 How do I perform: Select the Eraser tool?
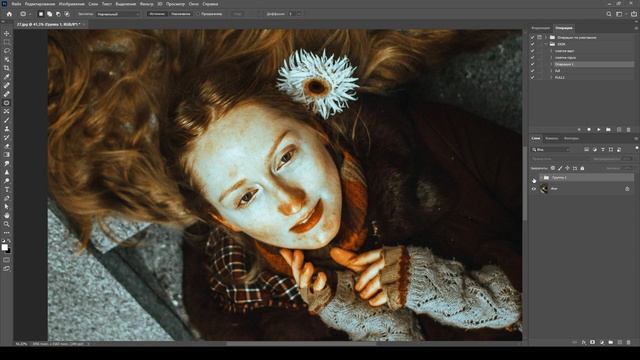click(x=7, y=146)
